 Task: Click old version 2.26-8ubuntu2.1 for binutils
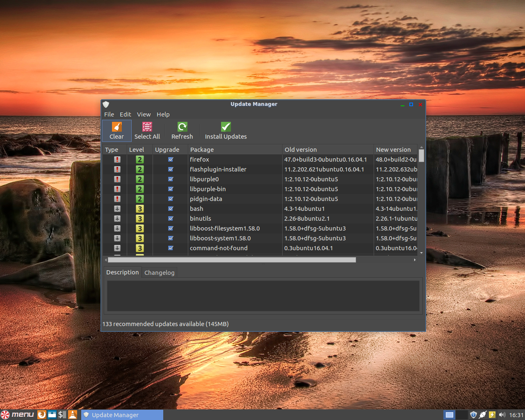[x=307, y=219]
